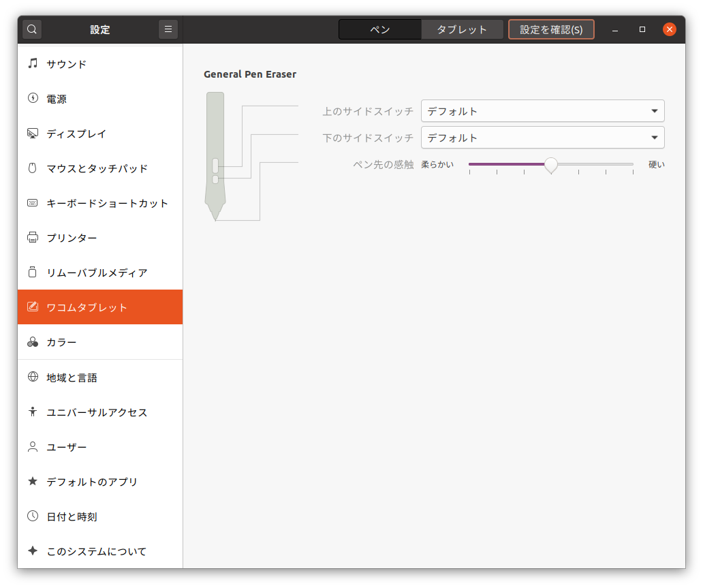703x588 pixels.
Task: Open the hamburger menu in settings header
Action: (x=168, y=29)
